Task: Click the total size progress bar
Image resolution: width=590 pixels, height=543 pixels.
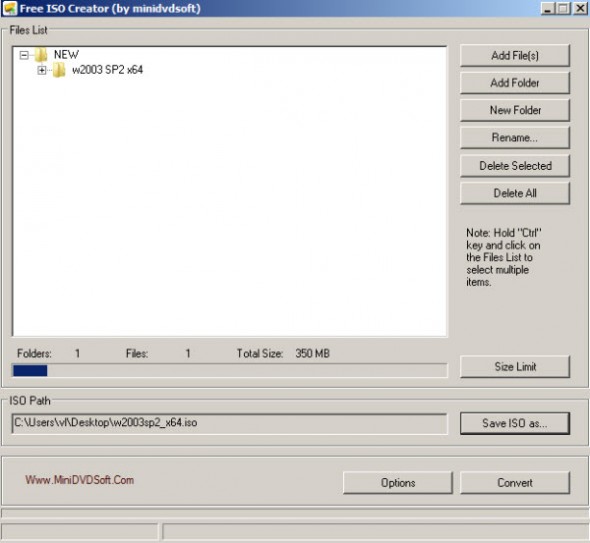Action: [230, 371]
